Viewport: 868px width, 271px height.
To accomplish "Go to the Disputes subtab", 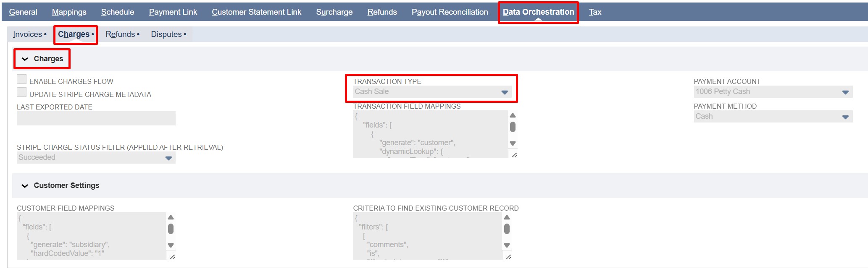I will click(x=166, y=34).
